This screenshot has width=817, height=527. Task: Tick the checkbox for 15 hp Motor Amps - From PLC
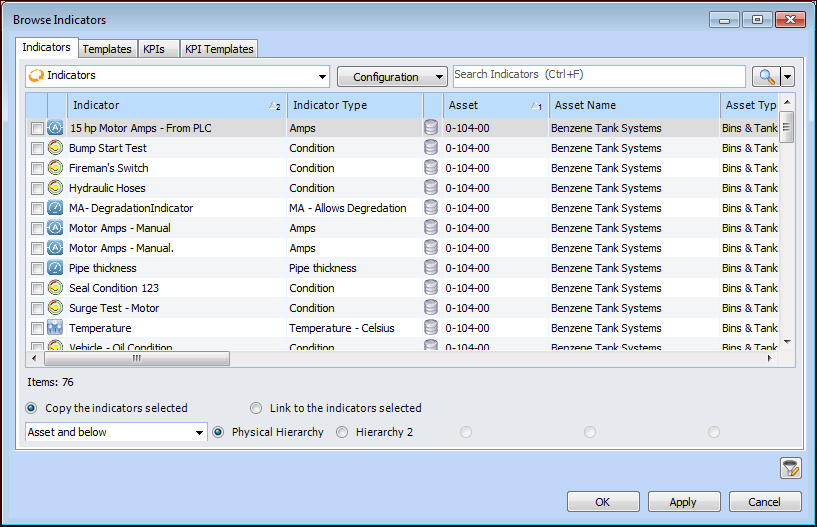coord(37,128)
